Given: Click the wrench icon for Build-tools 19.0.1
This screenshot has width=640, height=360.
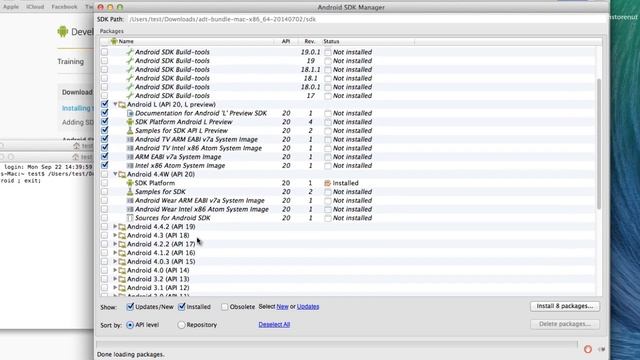Looking at the screenshot, I should [130, 52].
